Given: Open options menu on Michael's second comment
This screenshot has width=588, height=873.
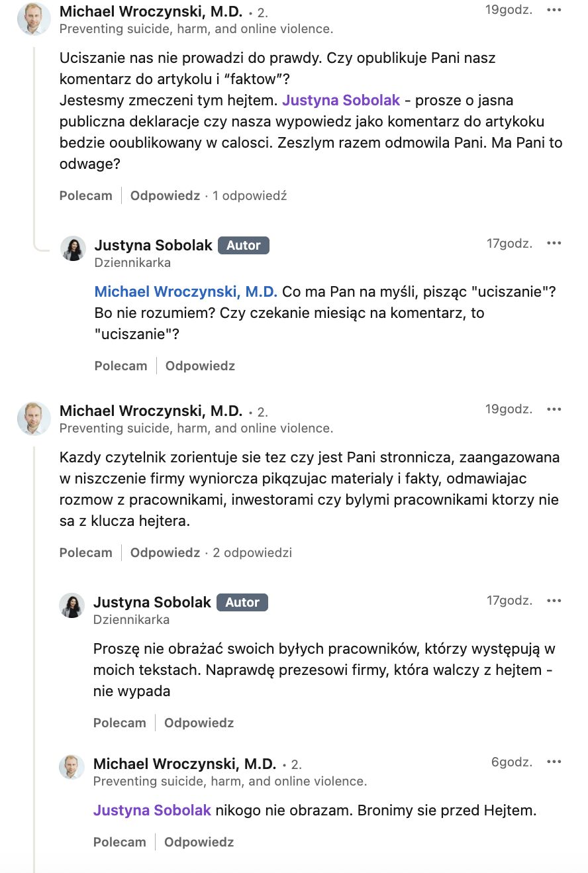Looking at the screenshot, I should click(x=554, y=409).
